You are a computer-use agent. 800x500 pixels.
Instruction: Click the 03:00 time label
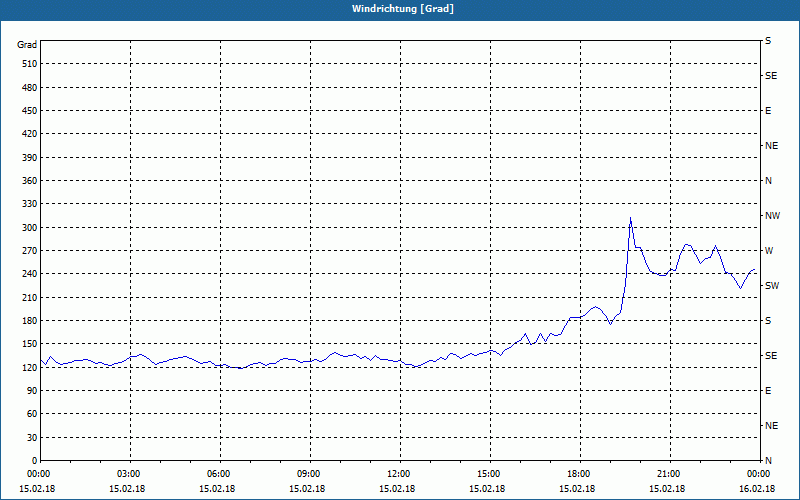click(x=127, y=474)
